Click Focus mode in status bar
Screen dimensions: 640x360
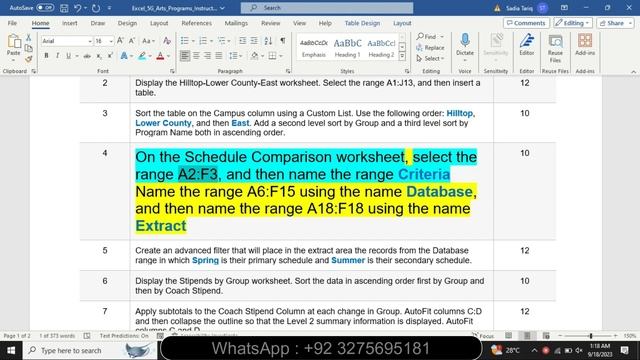(483, 336)
